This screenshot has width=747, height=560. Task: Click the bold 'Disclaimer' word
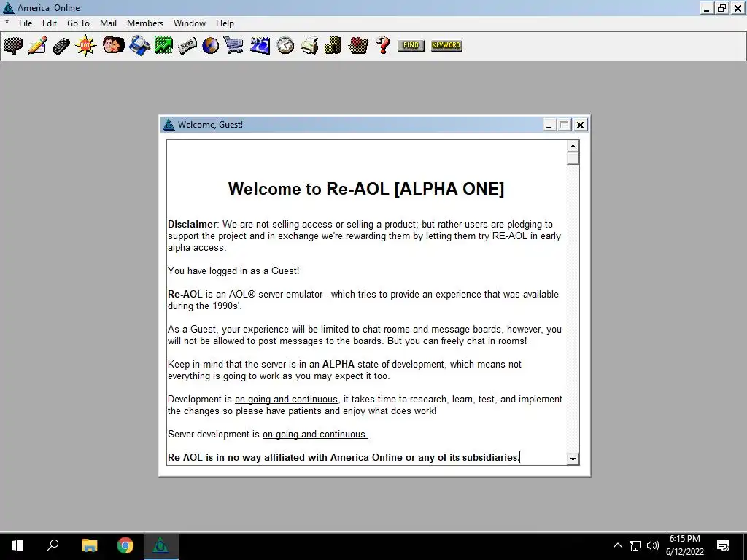point(192,225)
